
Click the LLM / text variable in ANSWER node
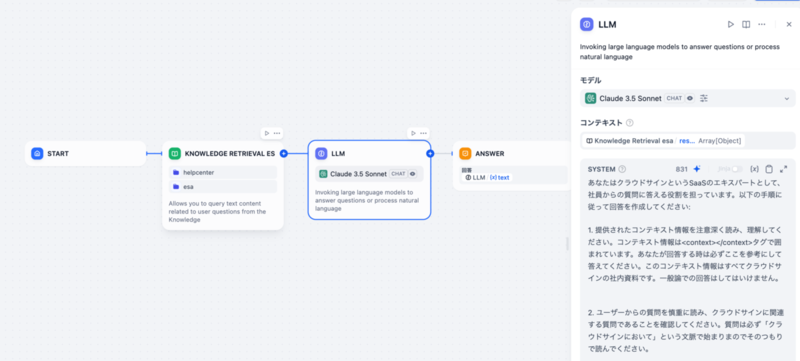tap(487, 177)
